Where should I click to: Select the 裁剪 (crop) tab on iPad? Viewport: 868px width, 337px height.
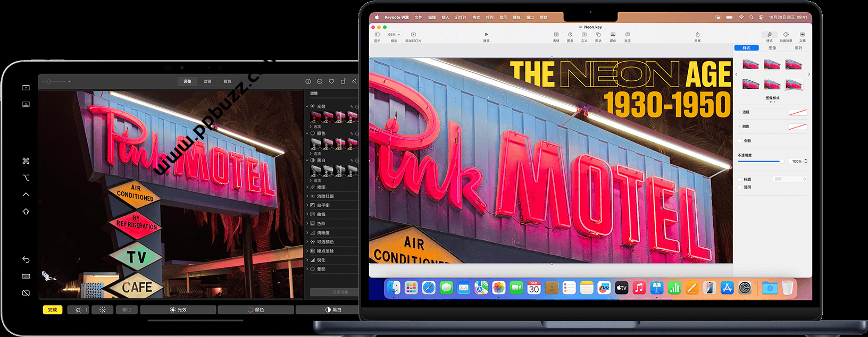click(x=228, y=81)
